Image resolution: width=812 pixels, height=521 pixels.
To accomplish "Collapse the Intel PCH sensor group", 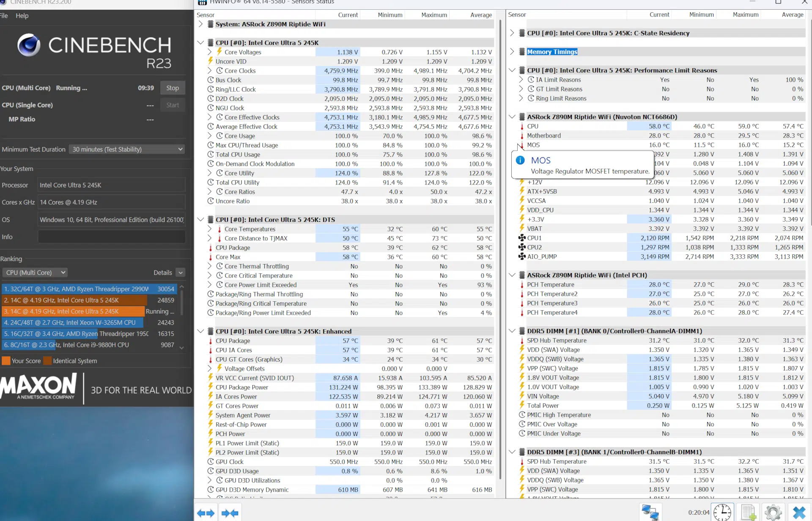I will point(512,275).
